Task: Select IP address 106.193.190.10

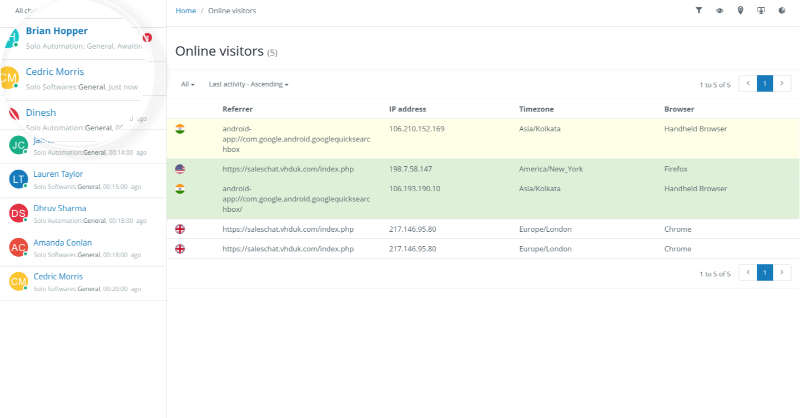Action: 414,189
